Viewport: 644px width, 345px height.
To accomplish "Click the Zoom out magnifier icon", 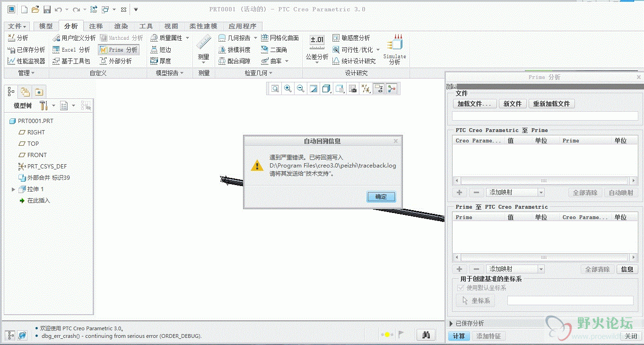I will tap(300, 88).
